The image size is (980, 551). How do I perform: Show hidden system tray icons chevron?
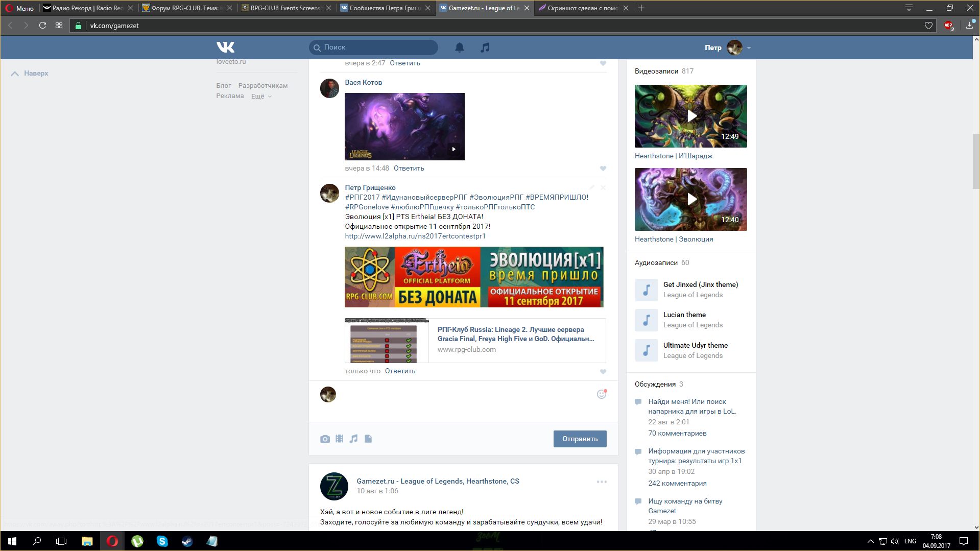[x=870, y=541]
